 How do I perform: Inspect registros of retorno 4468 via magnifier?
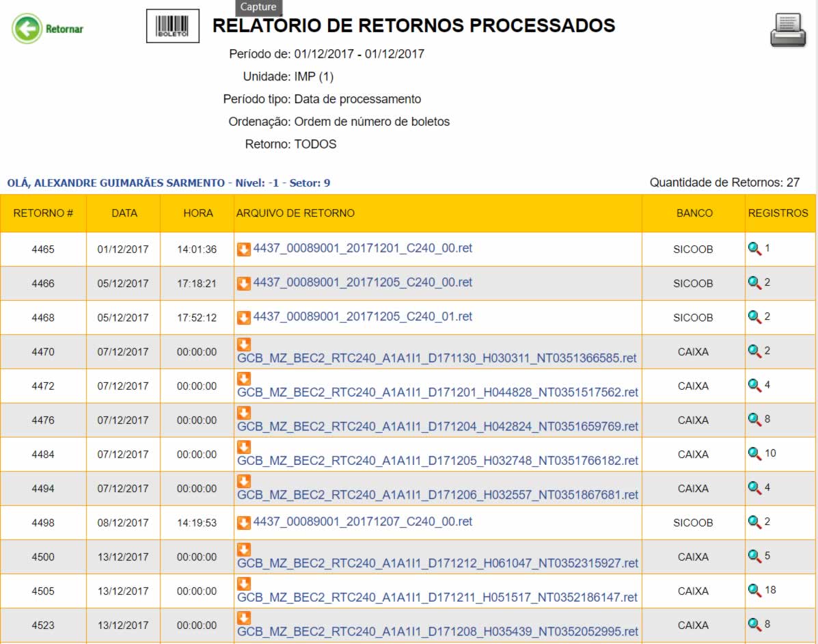tap(754, 317)
